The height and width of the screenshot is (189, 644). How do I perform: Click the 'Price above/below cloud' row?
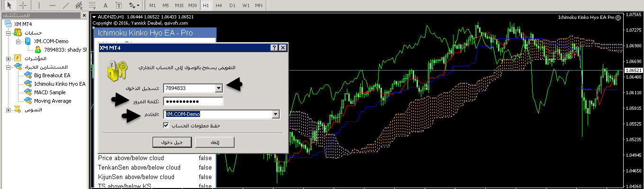pyautogui.click(x=155, y=158)
